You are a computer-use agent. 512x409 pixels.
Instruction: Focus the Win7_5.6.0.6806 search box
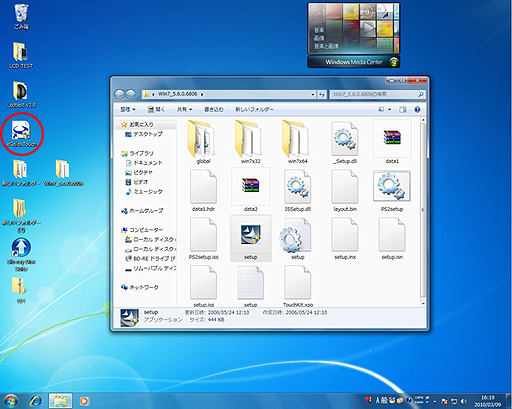[x=377, y=94]
